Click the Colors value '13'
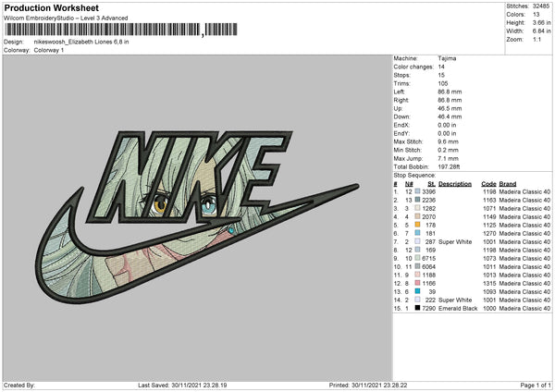The width and height of the screenshot is (555, 392). click(x=536, y=15)
